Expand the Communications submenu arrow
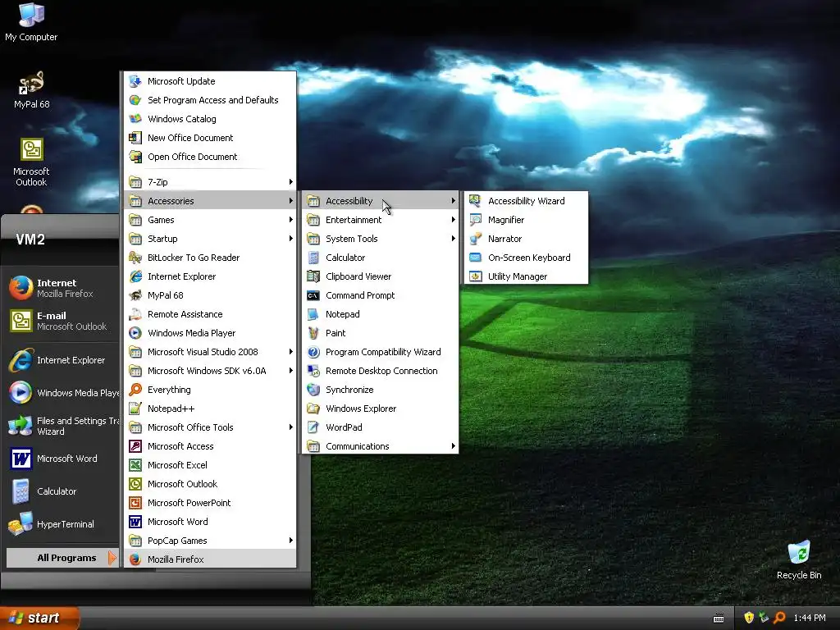840x630 pixels. click(x=453, y=446)
